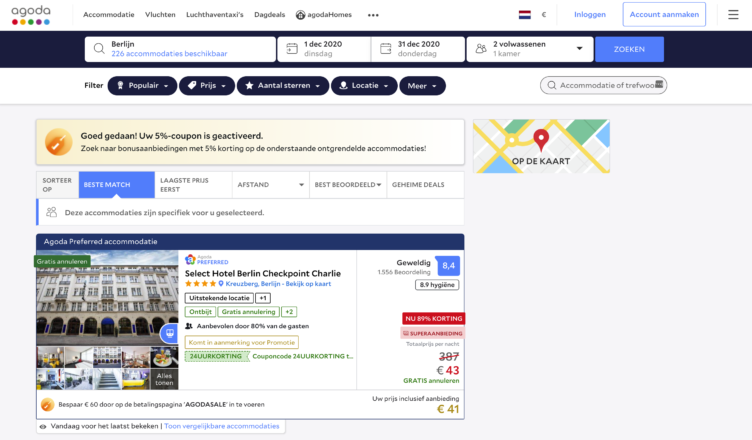Open Toon vergelijkbare accommodaties link
752x440 pixels.
(x=221, y=426)
